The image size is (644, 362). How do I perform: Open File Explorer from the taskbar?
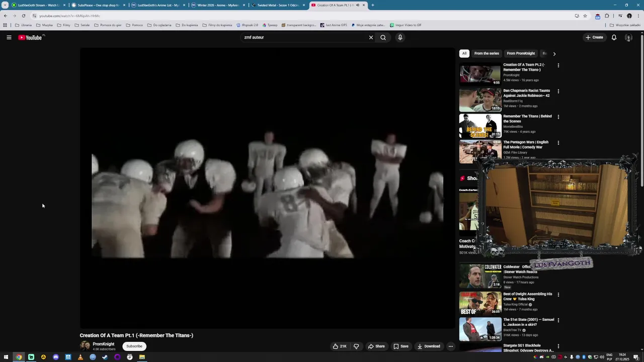[142, 357]
